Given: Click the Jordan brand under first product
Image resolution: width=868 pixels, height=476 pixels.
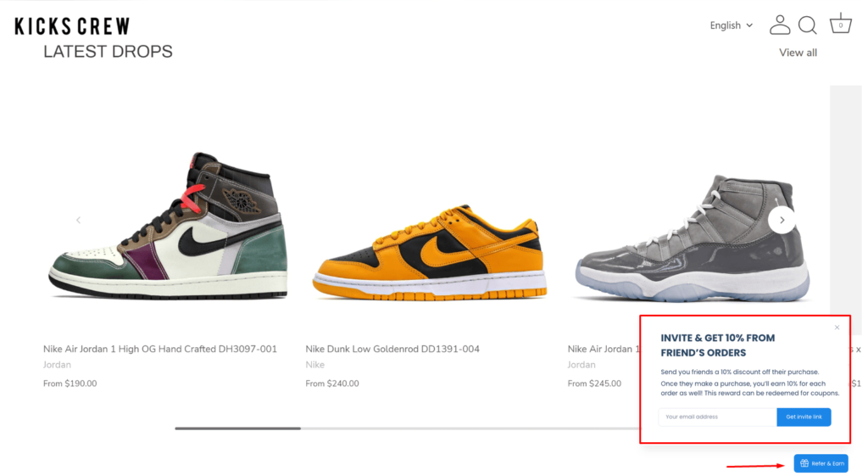Looking at the screenshot, I should [x=57, y=365].
